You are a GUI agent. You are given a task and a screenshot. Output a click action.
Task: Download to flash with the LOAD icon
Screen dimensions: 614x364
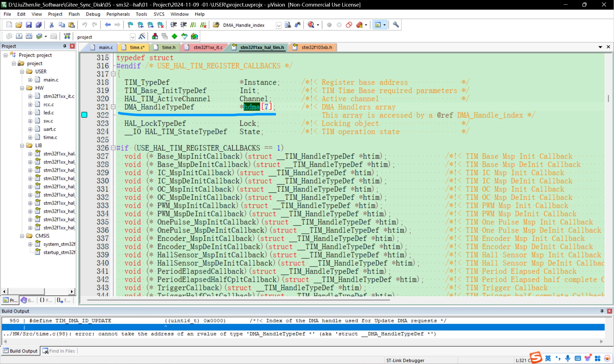coord(67,36)
